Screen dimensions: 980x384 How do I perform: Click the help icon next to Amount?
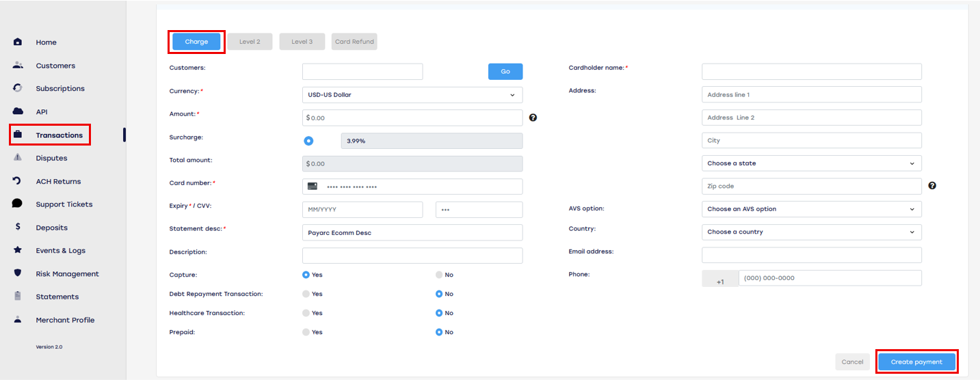tap(533, 118)
